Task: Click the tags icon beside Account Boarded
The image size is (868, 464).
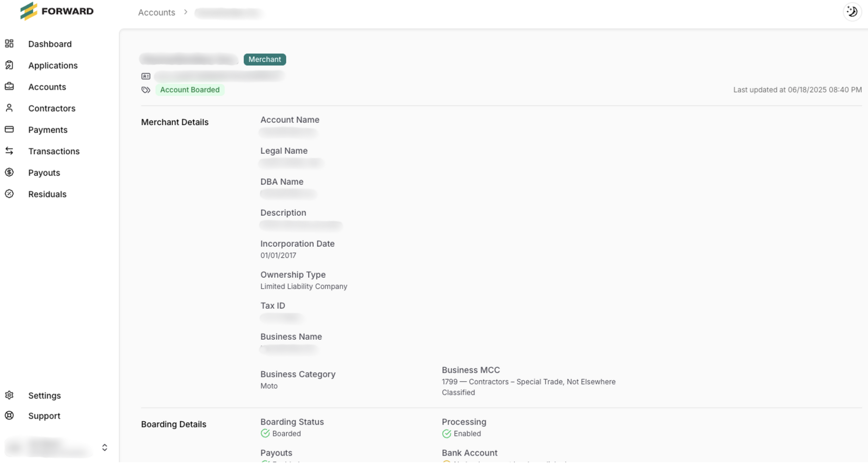Action: [x=146, y=90]
